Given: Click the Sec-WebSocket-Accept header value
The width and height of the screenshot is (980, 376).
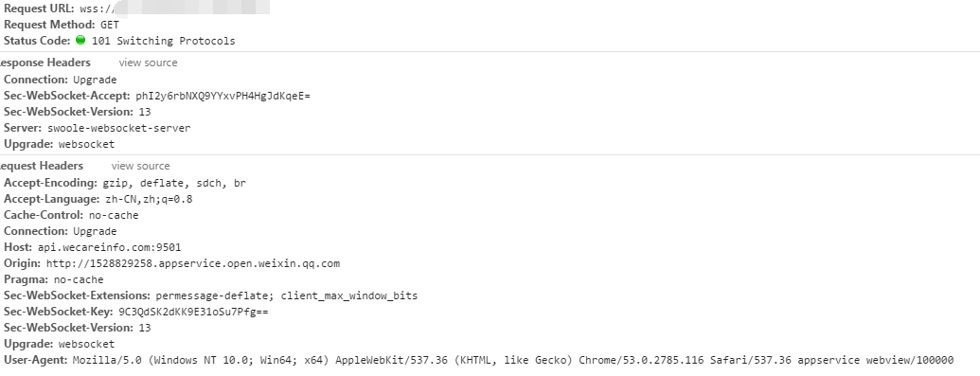Looking at the screenshot, I should (x=223, y=97).
